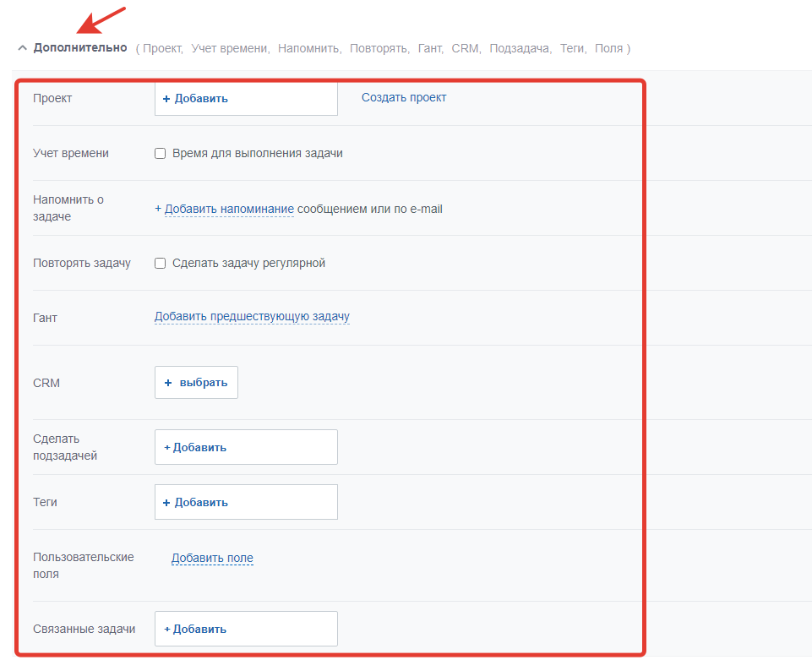The height and width of the screenshot is (660, 812).
Task: Click Гант in the header summary
Action: (x=430, y=48)
